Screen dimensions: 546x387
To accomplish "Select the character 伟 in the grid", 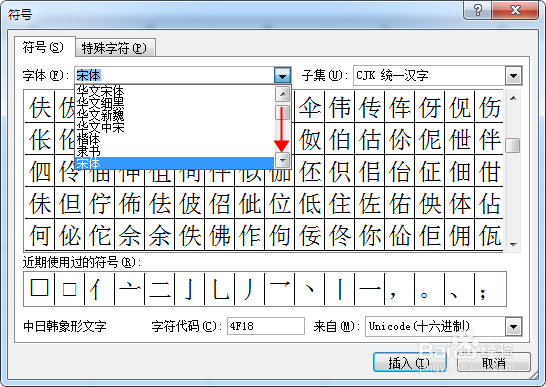I will (x=340, y=107).
